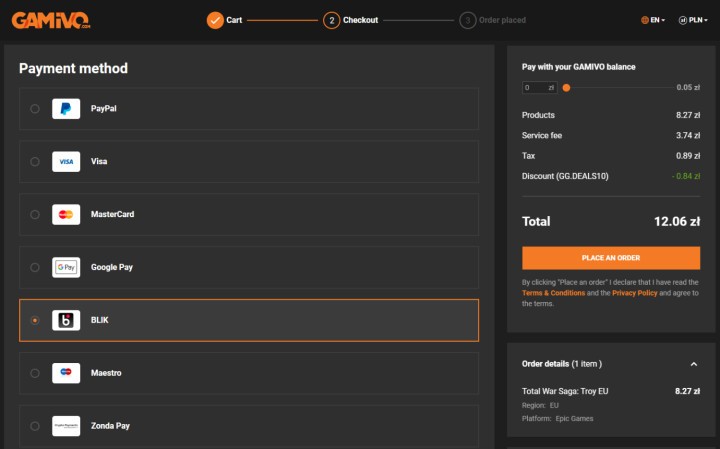Click the globe language icon
Image resolution: width=720 pixels, height=449 pixels.
point(645,20)
